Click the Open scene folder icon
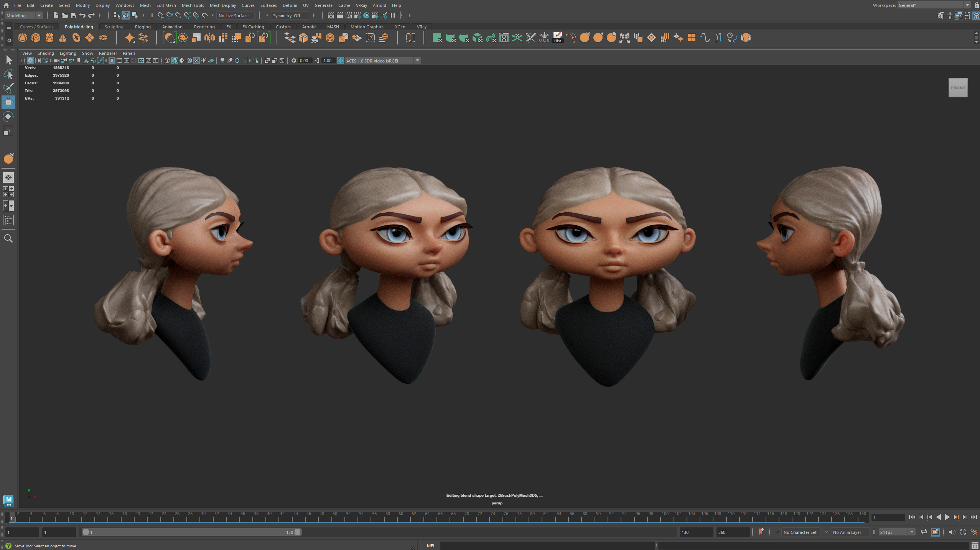Screen dimensions: 980x550 (65, 15)
